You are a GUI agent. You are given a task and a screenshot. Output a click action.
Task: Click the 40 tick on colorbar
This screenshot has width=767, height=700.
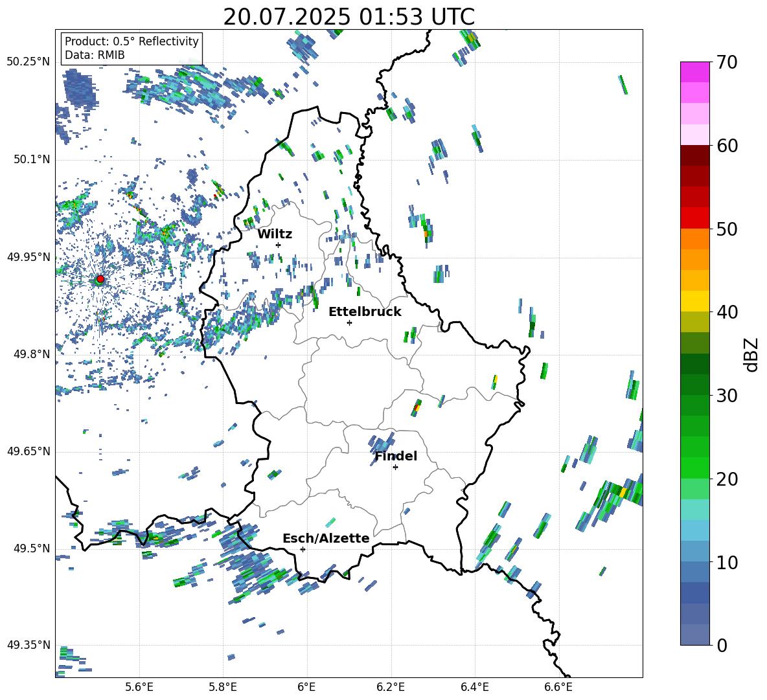point(727,312)
